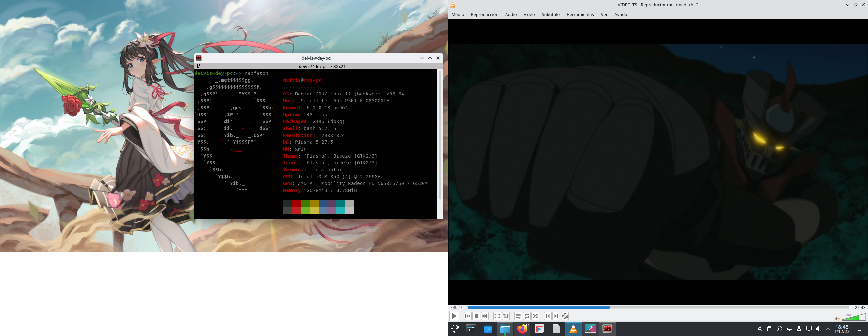Open Dolphin file manager in taskbar

[505, 328]
